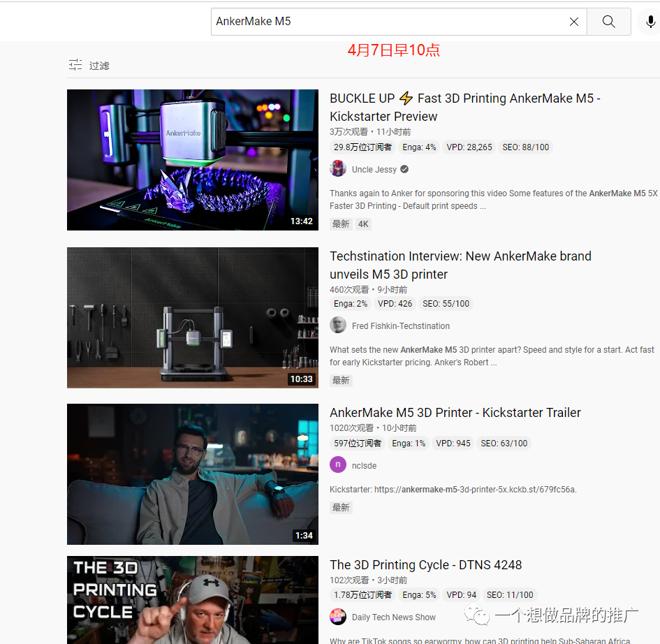The width and height of the screenshot is (660, 644).
Task: Click the VPD: 94 tag
Action: click(x=462, y=594)
